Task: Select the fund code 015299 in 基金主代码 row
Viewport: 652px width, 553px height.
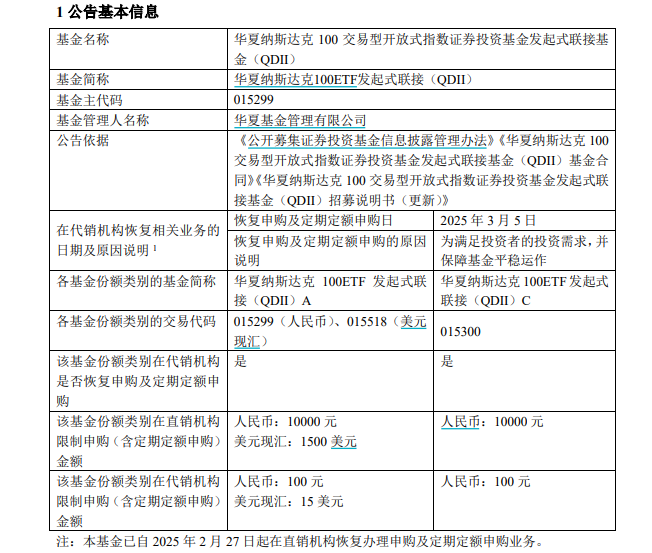Action: click(253, 100)
